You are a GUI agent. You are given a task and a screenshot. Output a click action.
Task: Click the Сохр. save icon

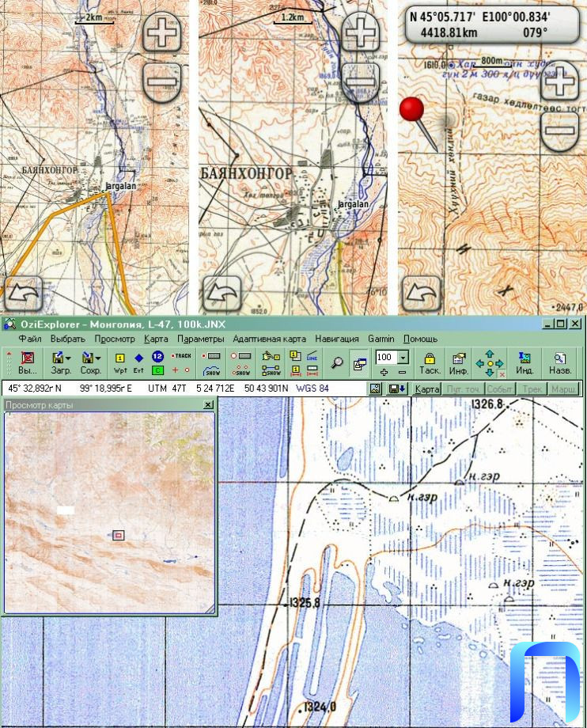[x=87, y=358]
